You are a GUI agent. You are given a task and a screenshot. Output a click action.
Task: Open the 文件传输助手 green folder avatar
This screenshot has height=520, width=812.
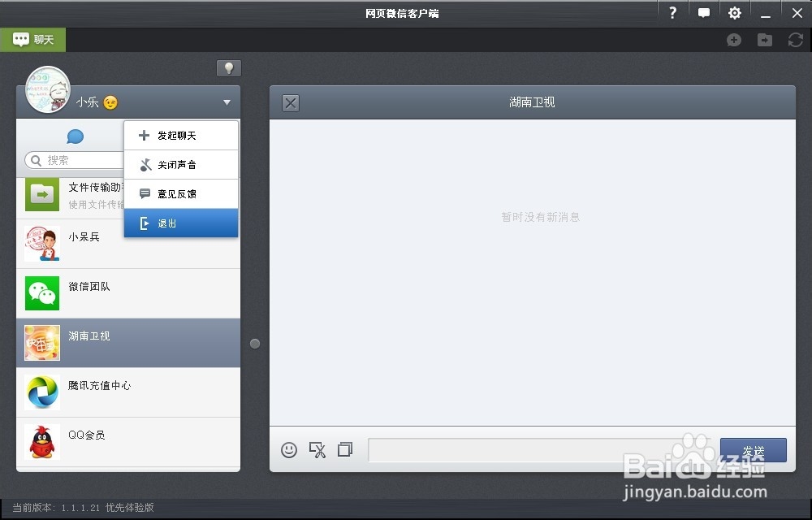coord(42,195)
